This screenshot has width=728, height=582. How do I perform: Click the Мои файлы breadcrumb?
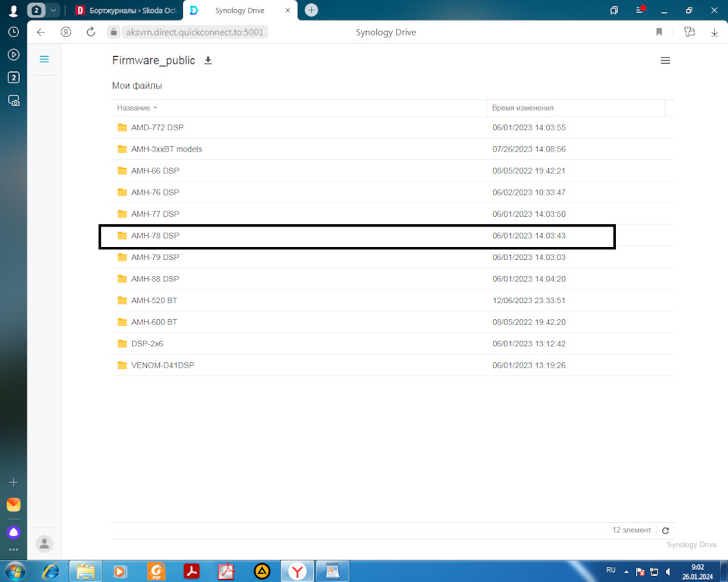[137, 86]
